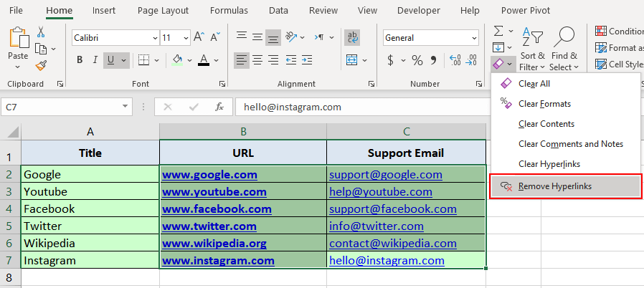
Task: Choose Clear All from the menu
Action: click(x=565, y=84)
